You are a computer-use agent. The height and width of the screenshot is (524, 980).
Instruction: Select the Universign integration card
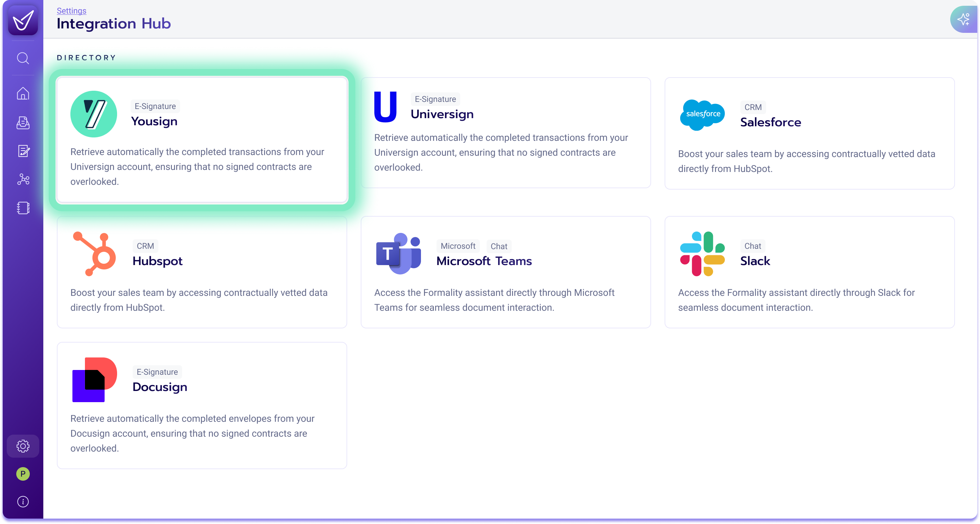[505, 132]
